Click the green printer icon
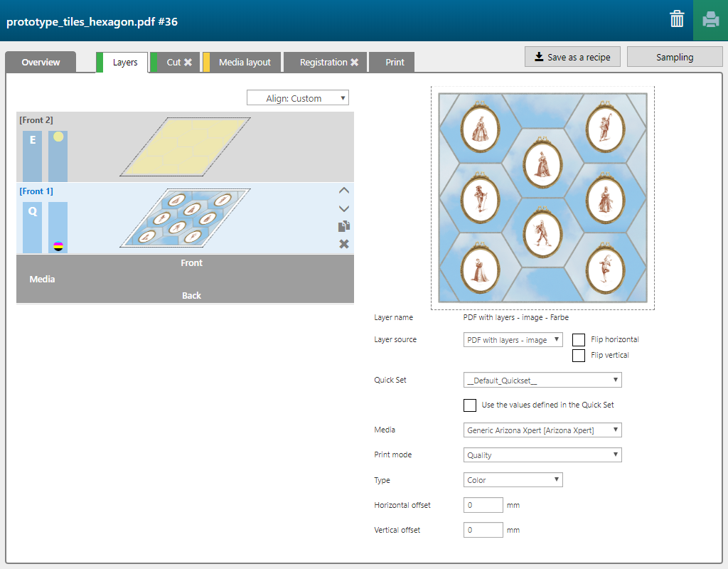This screenshot has width=728, height=569. click(x=710, y=20)
